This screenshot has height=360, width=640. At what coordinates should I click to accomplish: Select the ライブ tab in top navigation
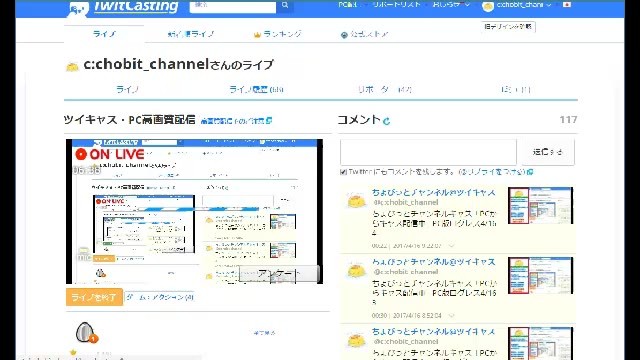[104, 34]
